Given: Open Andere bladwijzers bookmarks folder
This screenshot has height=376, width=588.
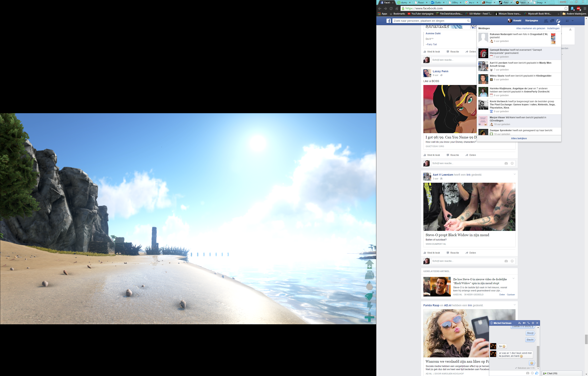Looking at the screenshot, I should click(574, 14).
